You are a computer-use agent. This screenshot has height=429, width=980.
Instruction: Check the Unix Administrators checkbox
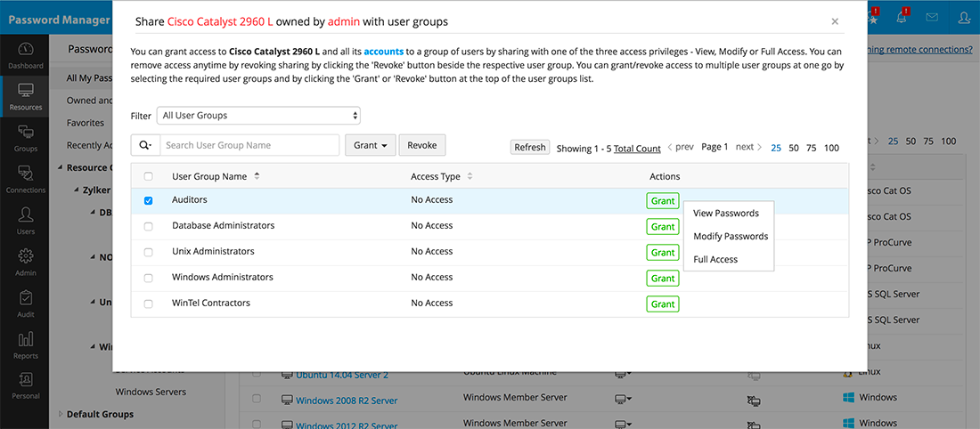tap(149, 252)
